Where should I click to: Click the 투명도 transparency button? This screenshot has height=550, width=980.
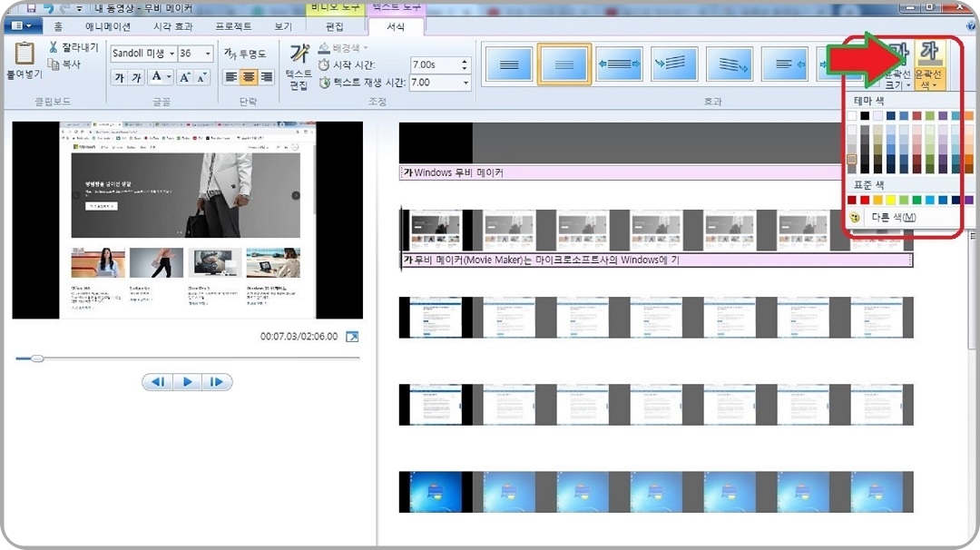point(245,54)
